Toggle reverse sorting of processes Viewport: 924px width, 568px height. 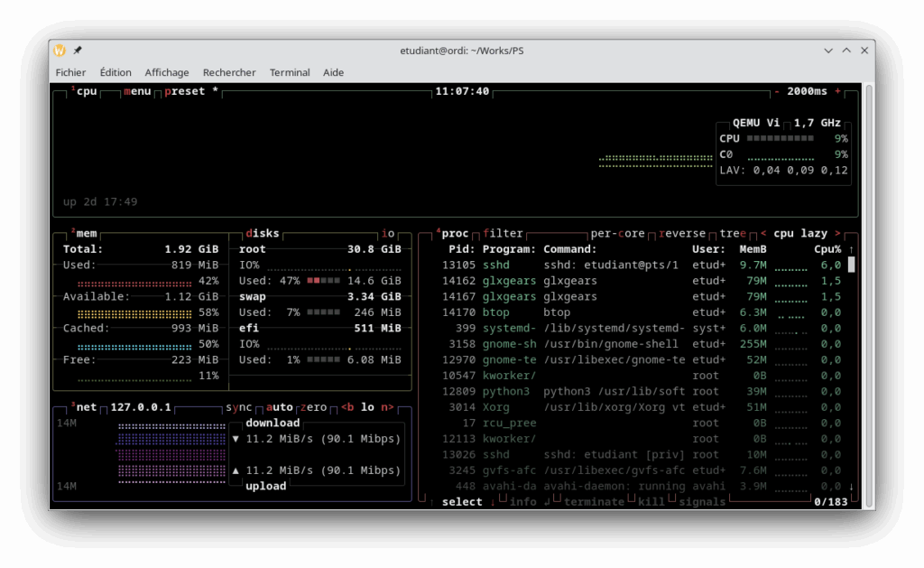click(x=682, y=233)
